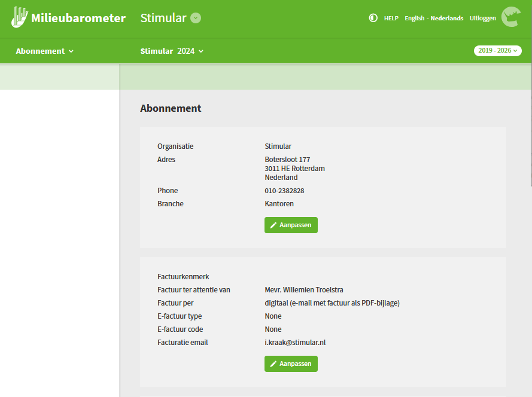The width and height of the screenshot is (532, 397).
Task: Toggle the high-contrast mode icon
Action: pos(373,18)
